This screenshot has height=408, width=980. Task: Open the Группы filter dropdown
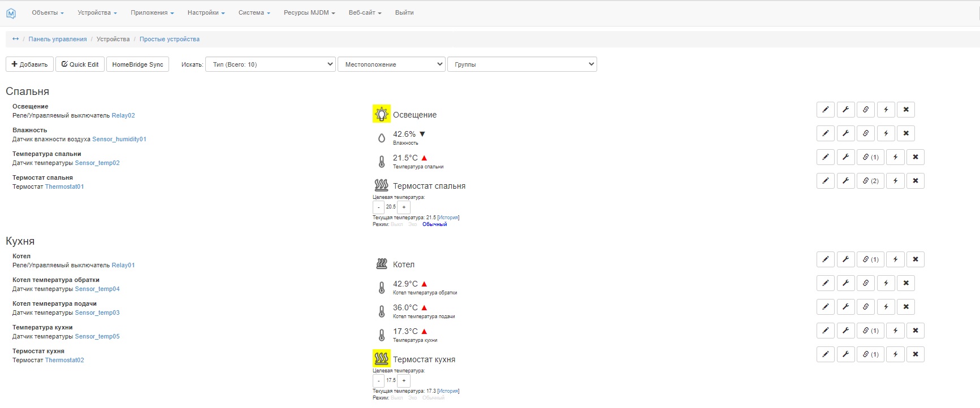(521, 64)
